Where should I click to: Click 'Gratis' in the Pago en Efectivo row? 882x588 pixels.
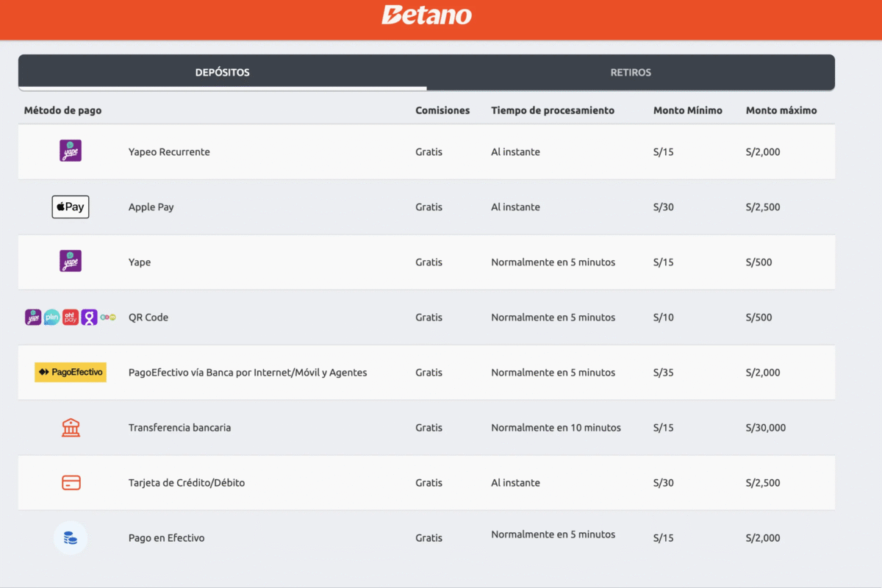429,538
